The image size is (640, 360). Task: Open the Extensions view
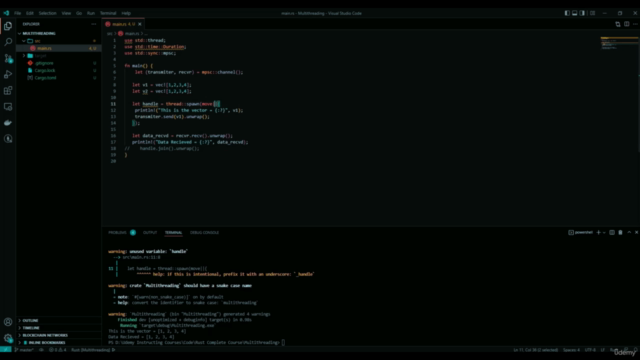click(8, 91)
